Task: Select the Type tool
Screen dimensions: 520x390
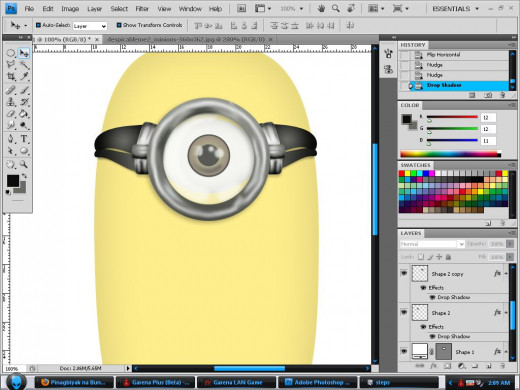Action: [x=24, y=139]
